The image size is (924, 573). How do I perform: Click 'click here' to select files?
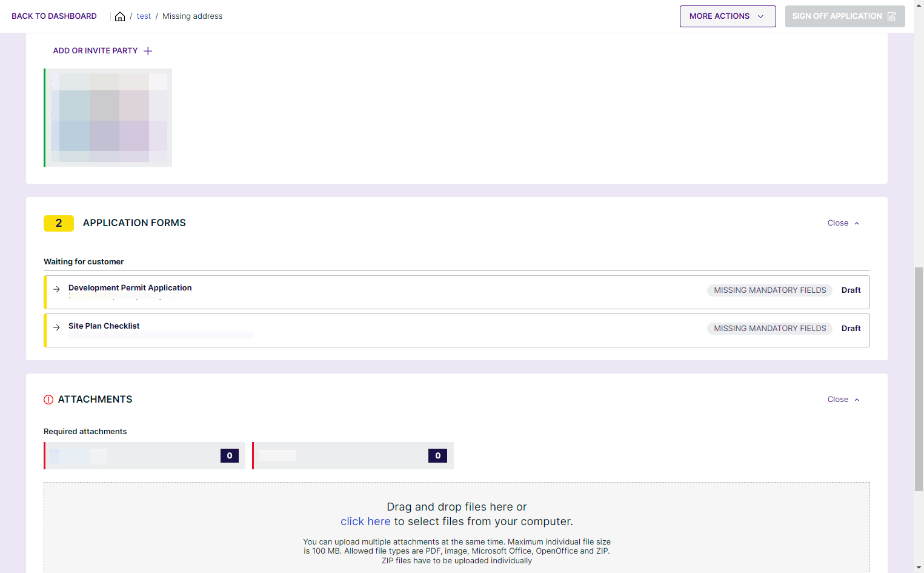click(365, 521)
